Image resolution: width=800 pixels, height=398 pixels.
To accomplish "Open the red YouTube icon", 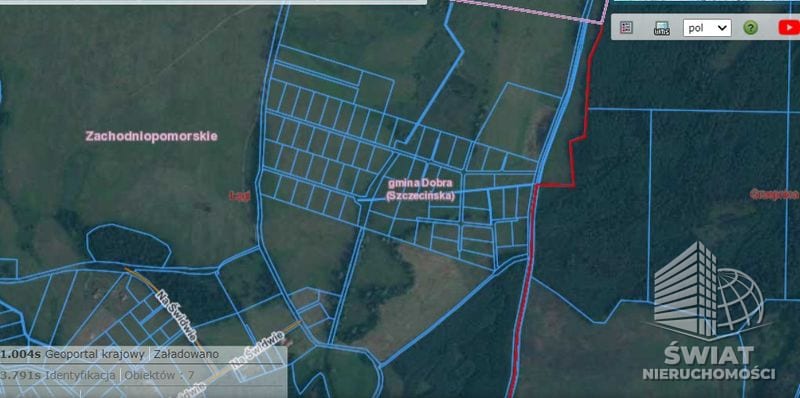I will click(x=789, y=28).
